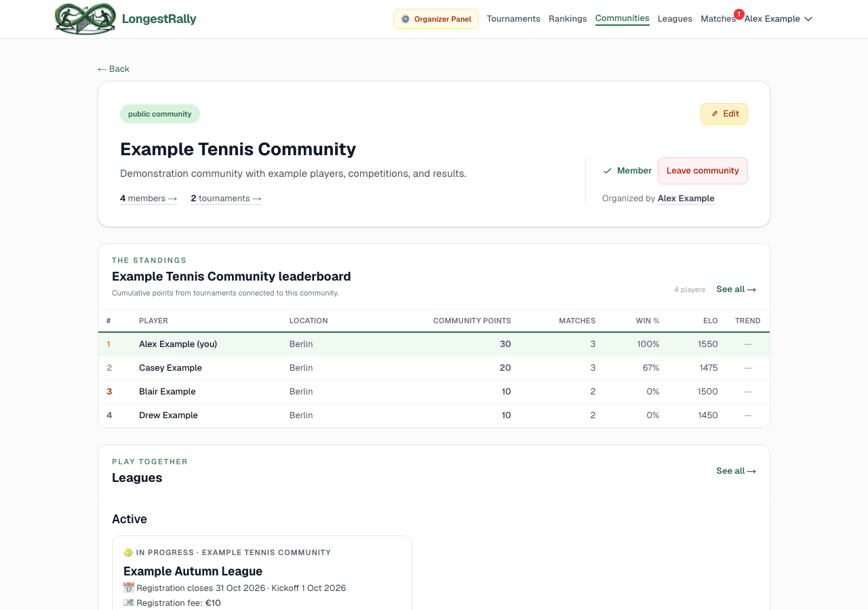Open the Example Autumn League card title
Image resolution: width=868 pixels, height=610 pixels.
click(193, 571)
